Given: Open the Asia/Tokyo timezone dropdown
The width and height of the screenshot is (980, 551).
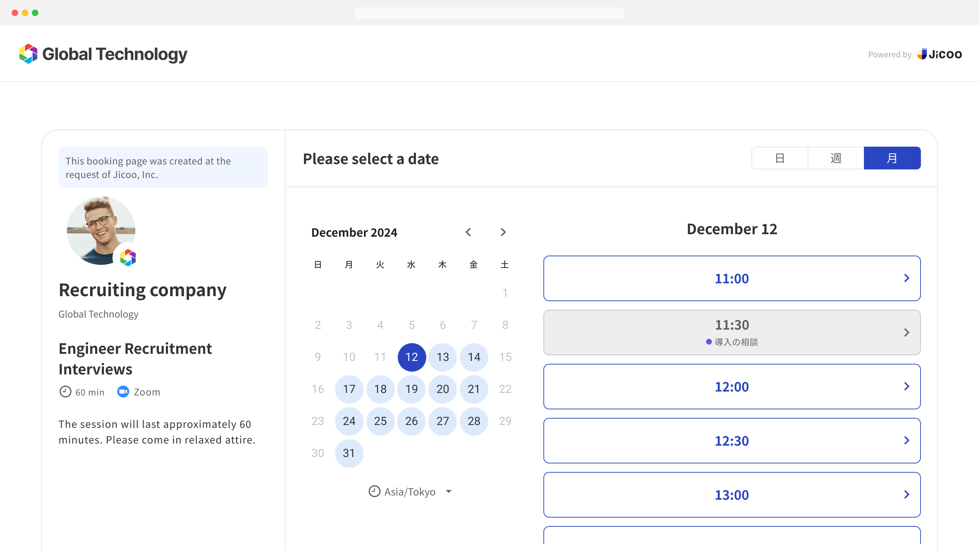Looking at the screenshot, I should pyautogui.click(x=448, y=491).
